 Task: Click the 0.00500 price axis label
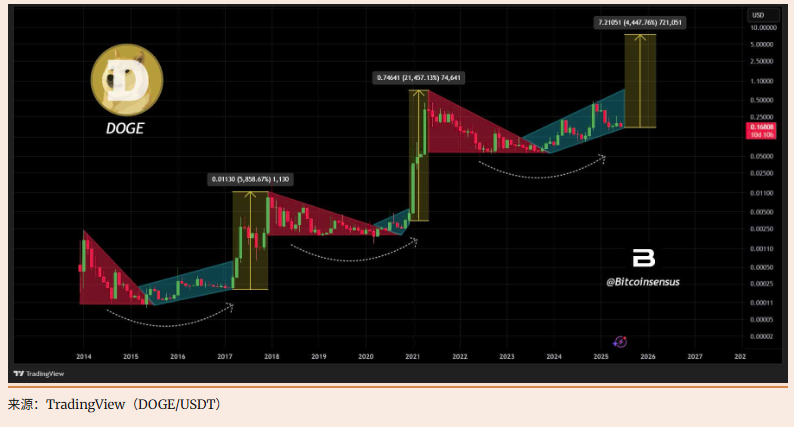tap(762, 212)
